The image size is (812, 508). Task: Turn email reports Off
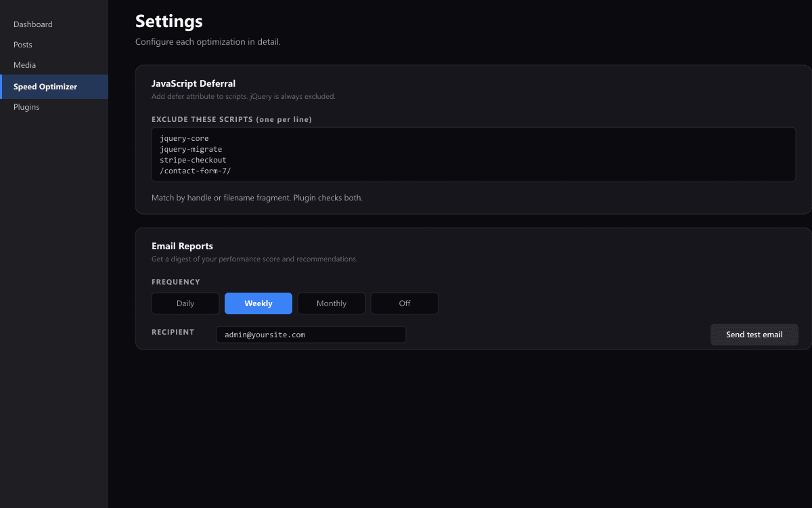(x=405, y=303)
